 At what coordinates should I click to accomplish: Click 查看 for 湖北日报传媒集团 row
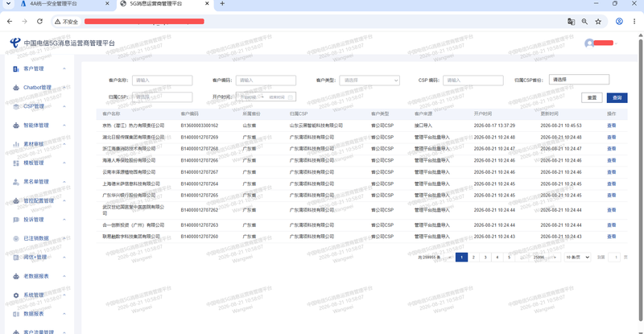click(612, 137)
